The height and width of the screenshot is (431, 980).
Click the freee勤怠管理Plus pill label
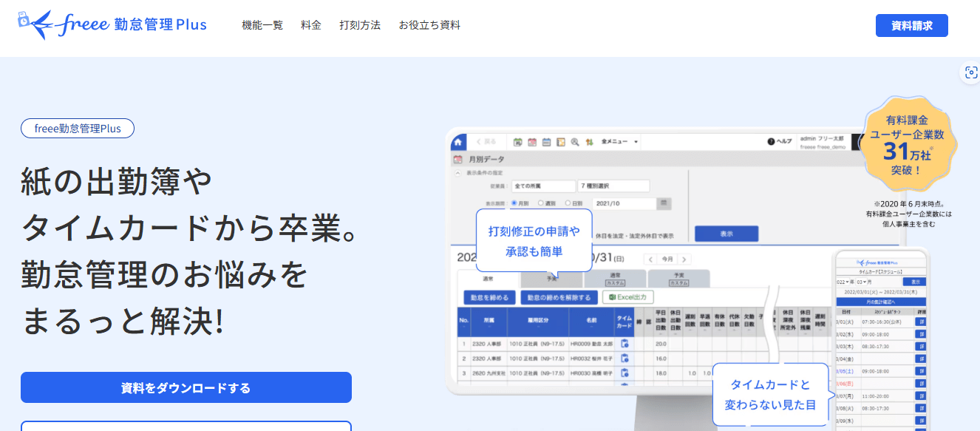pyautogui.click(x=78, y=129)
